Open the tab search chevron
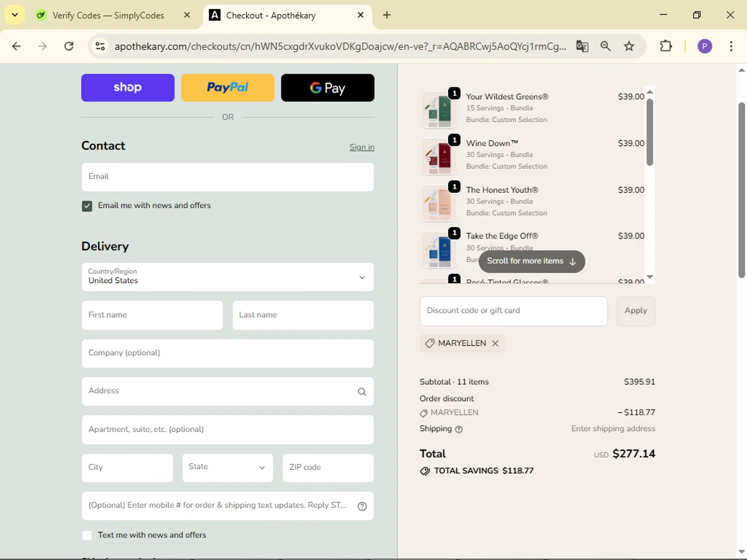The height and width of the screenshot is (560, 747). 15,15
